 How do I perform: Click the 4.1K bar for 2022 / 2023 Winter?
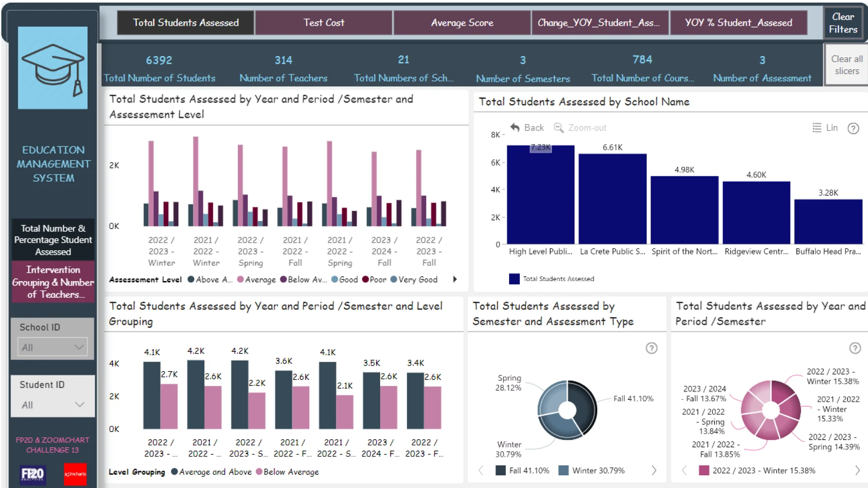[x=152, y=395]
